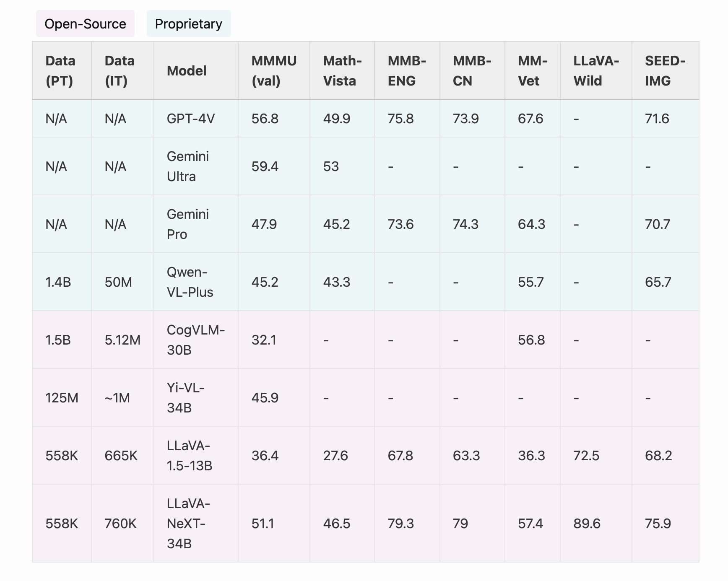Click the Proprietary legend tag
The width and height of the screenshot is (728, 581).
coord(189,24)
